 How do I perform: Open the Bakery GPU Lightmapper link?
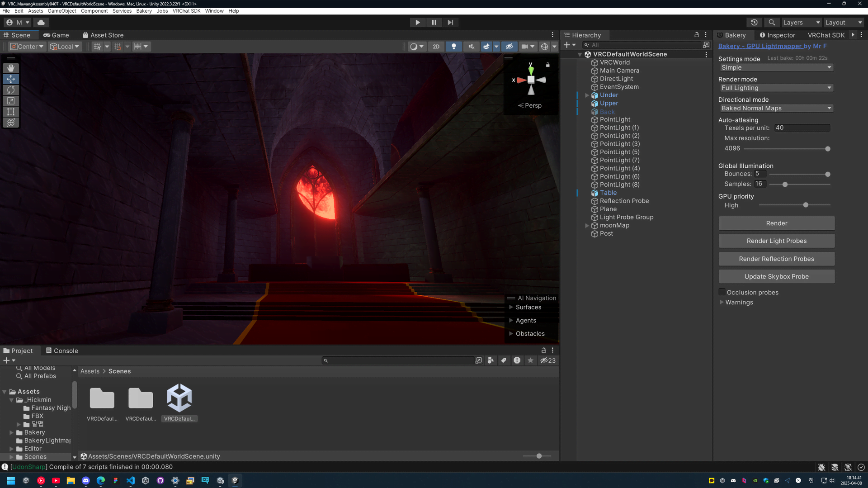coord(772,46)
